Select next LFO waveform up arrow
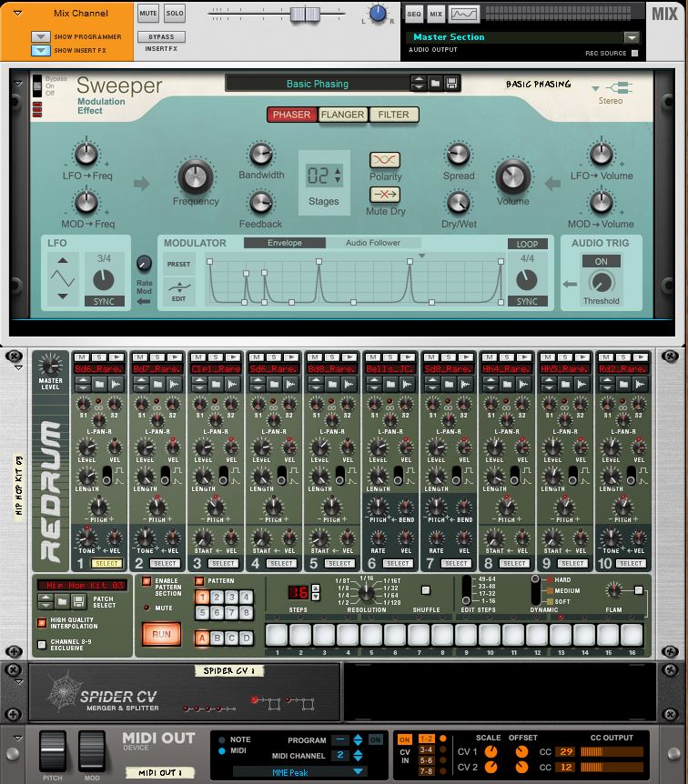The height and width of the screenshot is (784, 688). [x=63, y=260]
